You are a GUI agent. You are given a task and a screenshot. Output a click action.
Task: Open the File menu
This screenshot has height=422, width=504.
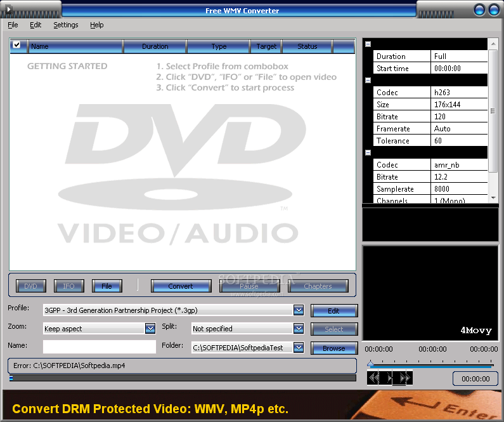(13, 25)
